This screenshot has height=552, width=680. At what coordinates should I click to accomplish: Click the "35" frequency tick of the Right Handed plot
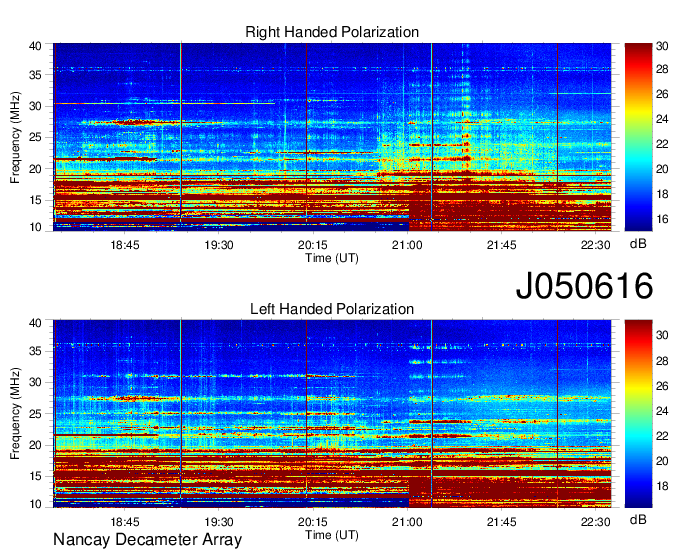[x=35, y=75]
